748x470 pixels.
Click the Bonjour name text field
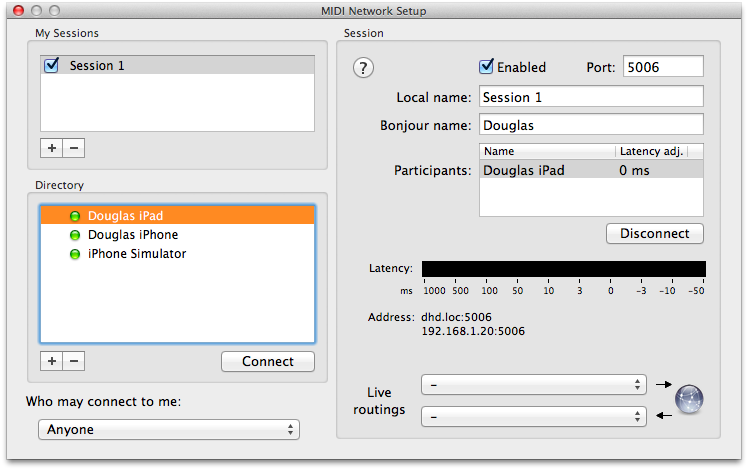(590, 126)
